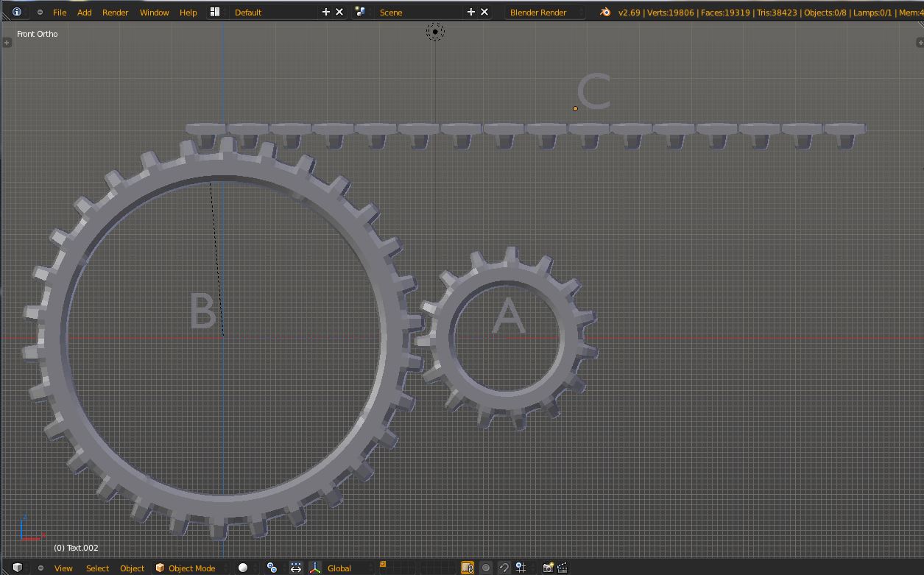Open the snap element selector
The height and width of the screenshot is (575, 924).
point(521,568)
